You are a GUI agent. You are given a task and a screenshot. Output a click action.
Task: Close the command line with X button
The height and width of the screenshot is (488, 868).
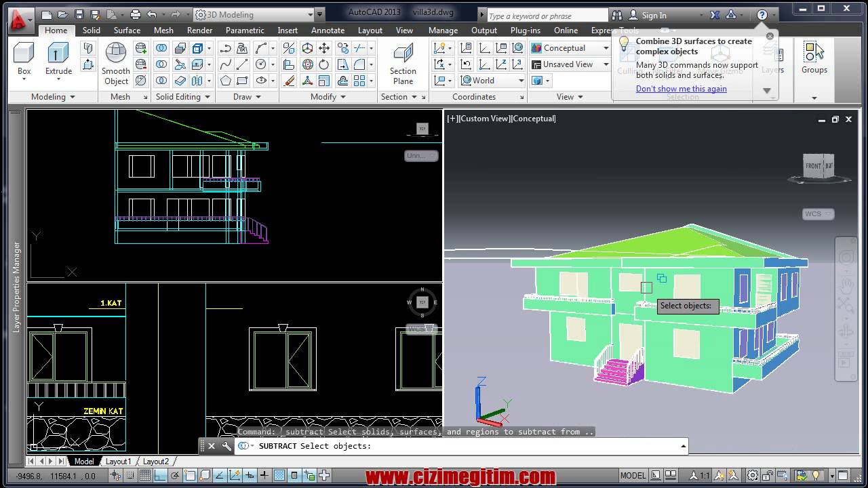[x=211, y=446]
